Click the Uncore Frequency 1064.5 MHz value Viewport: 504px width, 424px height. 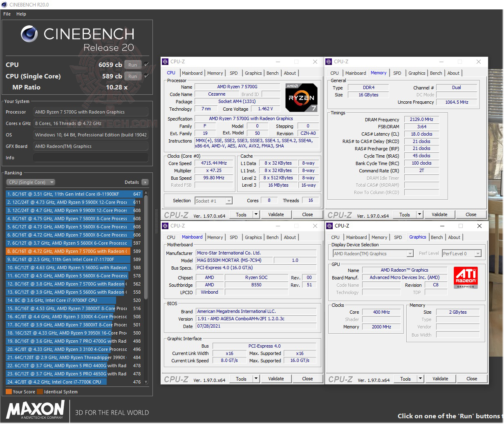457,102
